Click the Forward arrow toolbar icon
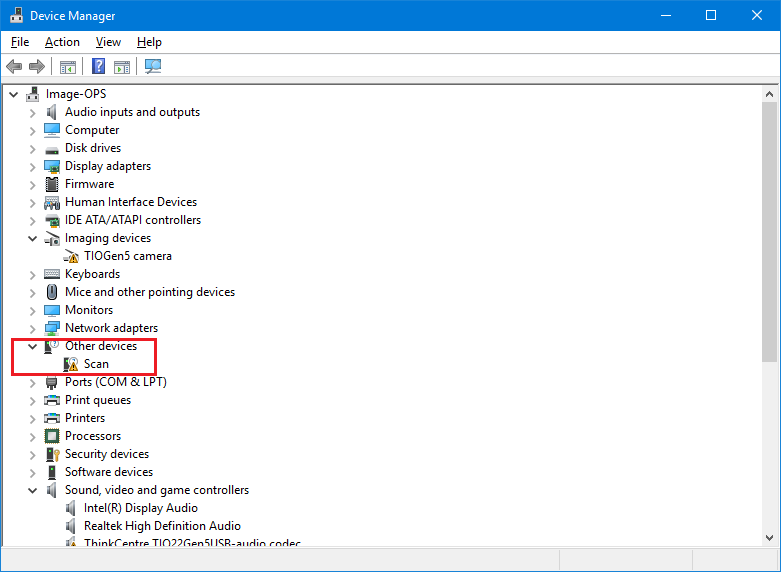781x572 pixels. pyautogui.click(x=37, y=66)
